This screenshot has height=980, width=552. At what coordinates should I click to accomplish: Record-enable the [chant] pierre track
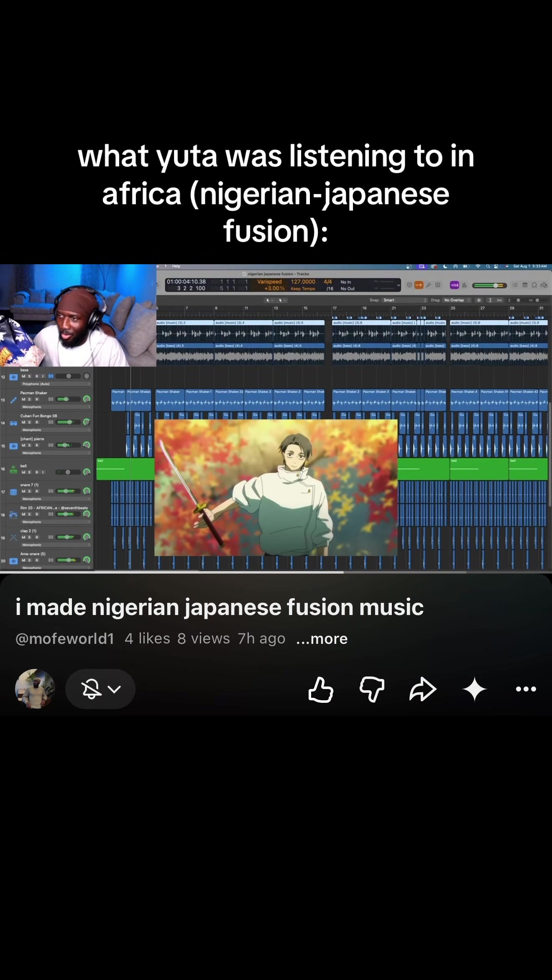pyautogui.click(x=36, y=445)
